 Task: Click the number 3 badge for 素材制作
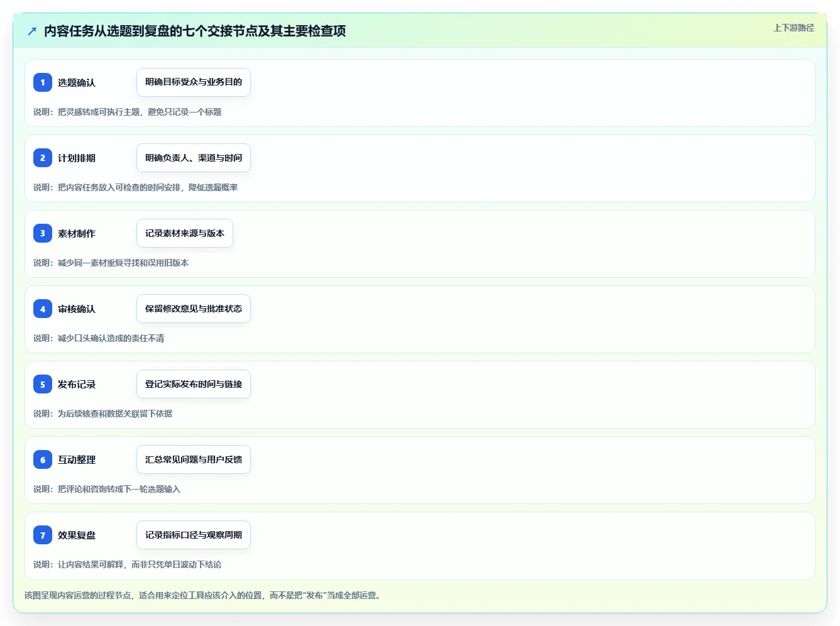[43, 233]
